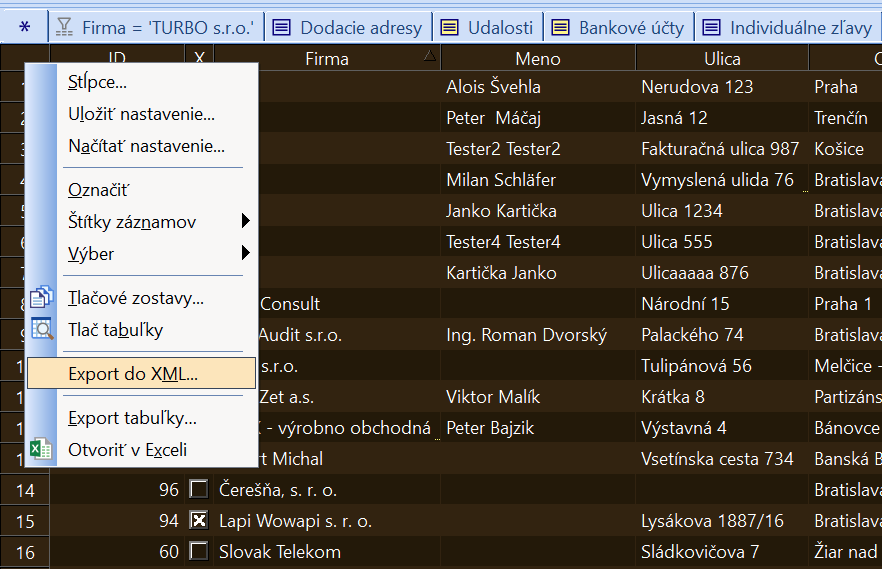
Task: Click the filter funnel icon on Firma tab
Action: [x=64, y=27]
